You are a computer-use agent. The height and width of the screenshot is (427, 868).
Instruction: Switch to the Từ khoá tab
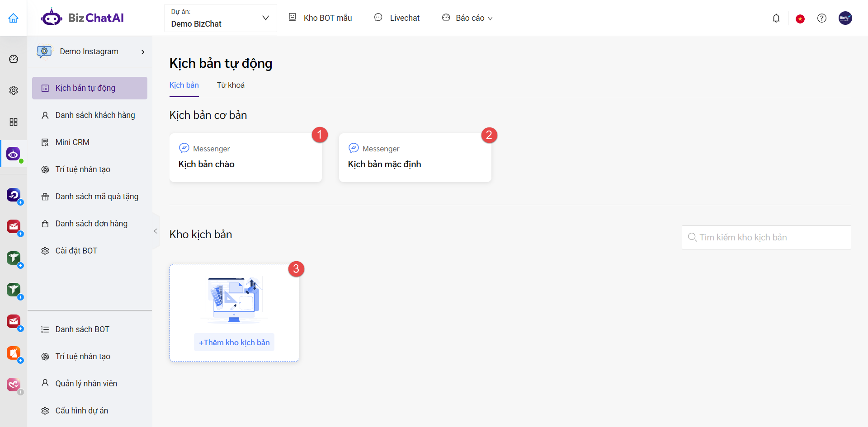tap(231, 85)
